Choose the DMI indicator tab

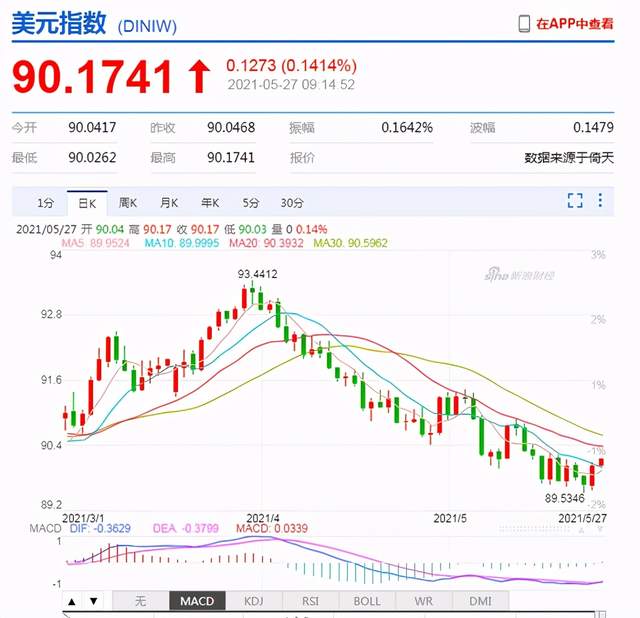481,601
